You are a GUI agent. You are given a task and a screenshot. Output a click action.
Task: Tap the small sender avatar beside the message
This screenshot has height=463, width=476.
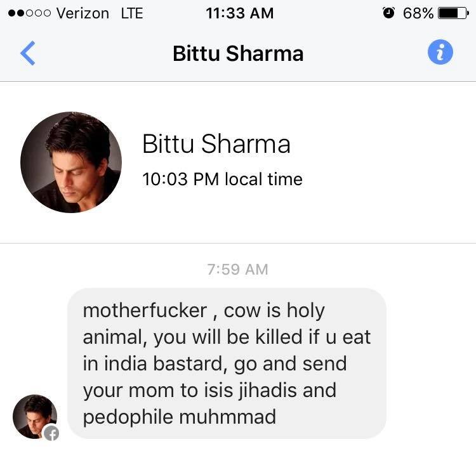[35, 417]
